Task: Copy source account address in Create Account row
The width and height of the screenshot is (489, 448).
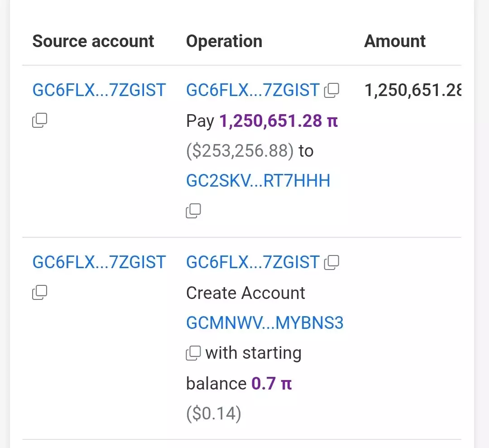Action: (x=40, y=293)
